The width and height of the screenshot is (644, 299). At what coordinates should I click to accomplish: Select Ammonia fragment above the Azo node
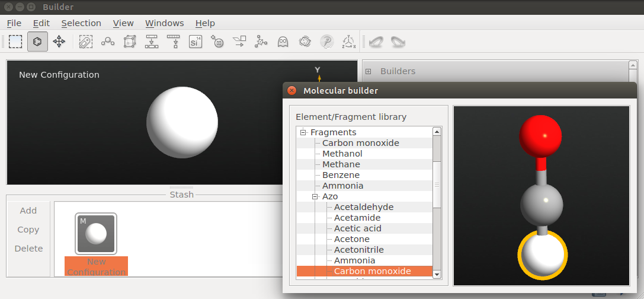coord(343,186)
